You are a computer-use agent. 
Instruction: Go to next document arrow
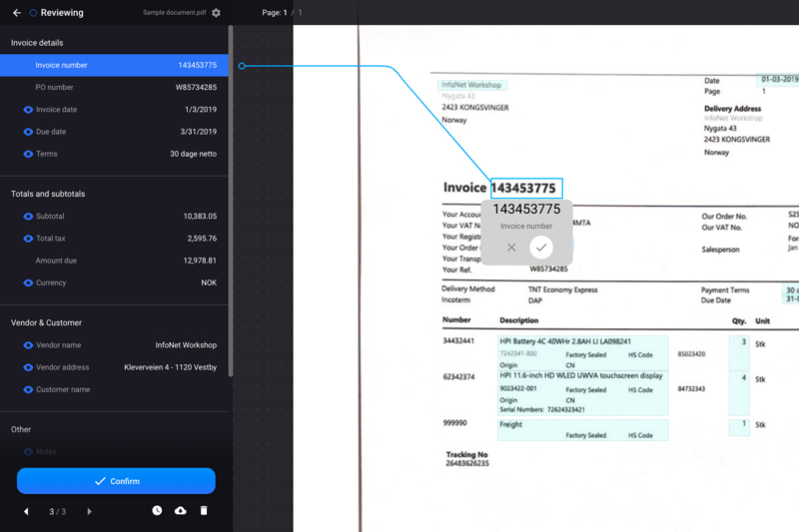click(89, 512)
